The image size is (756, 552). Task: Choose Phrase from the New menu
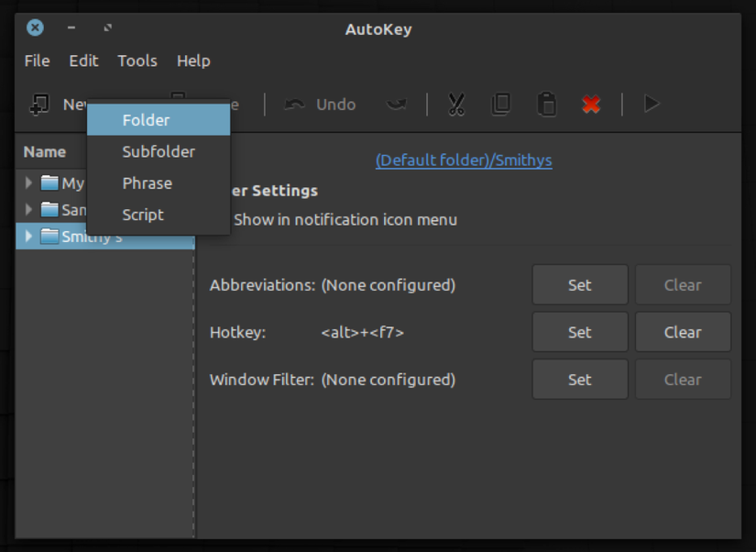(147, 182)
